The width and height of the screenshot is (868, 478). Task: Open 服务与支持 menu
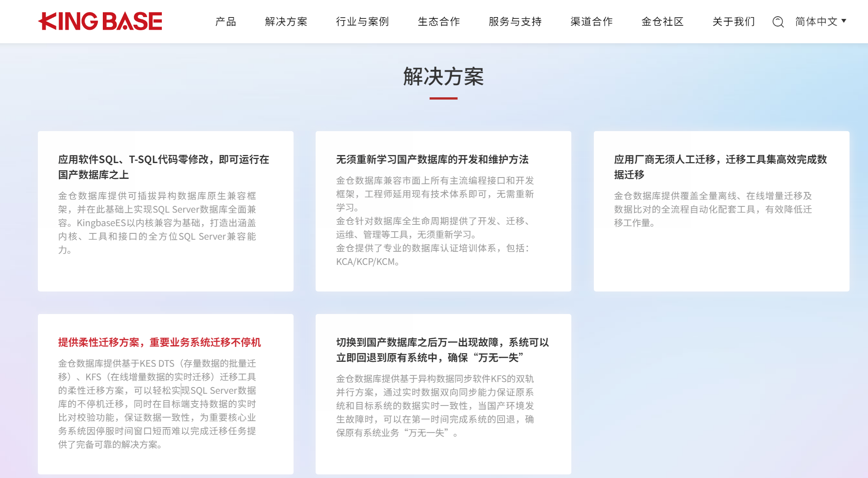[515, 22]
